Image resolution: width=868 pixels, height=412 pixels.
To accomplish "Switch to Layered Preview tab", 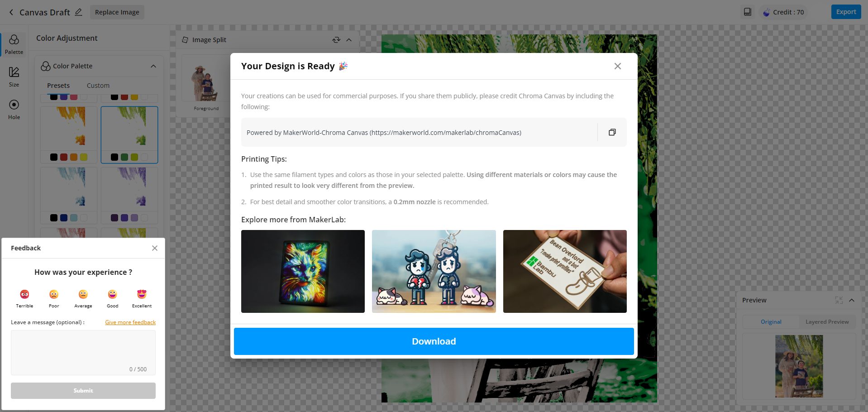I will click(x=827, y=322).
